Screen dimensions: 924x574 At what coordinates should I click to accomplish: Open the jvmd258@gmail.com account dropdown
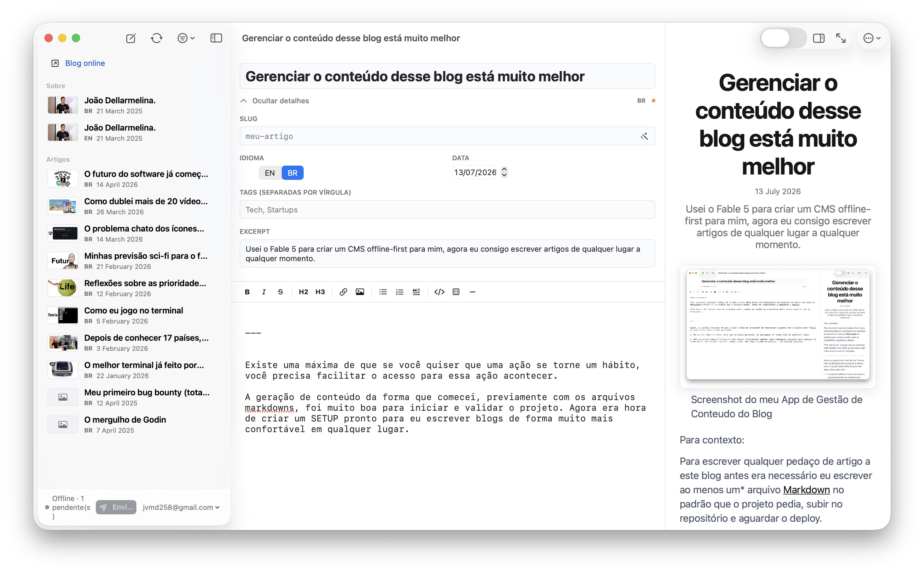point(181,507)
